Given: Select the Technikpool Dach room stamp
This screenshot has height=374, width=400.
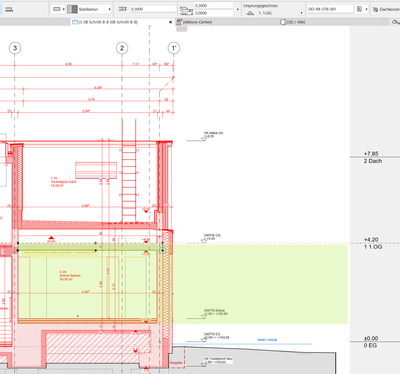Looking at the screenshot, I should [63, 182].
